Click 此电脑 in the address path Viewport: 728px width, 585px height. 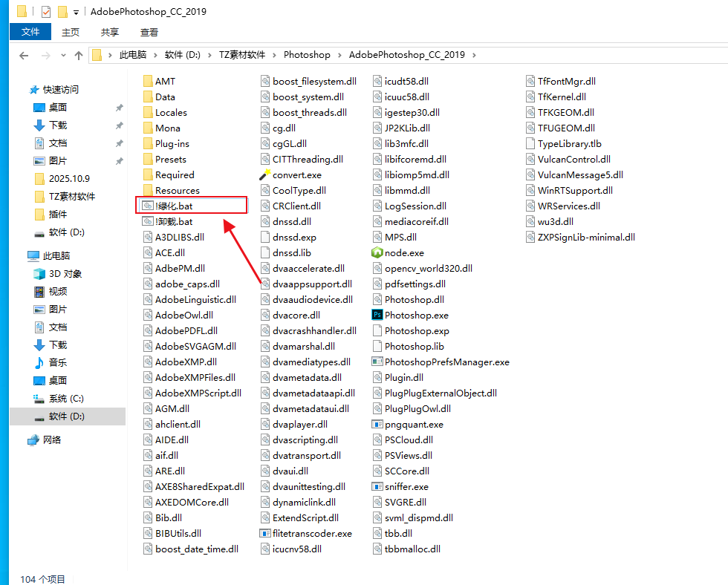pos(133,55)
